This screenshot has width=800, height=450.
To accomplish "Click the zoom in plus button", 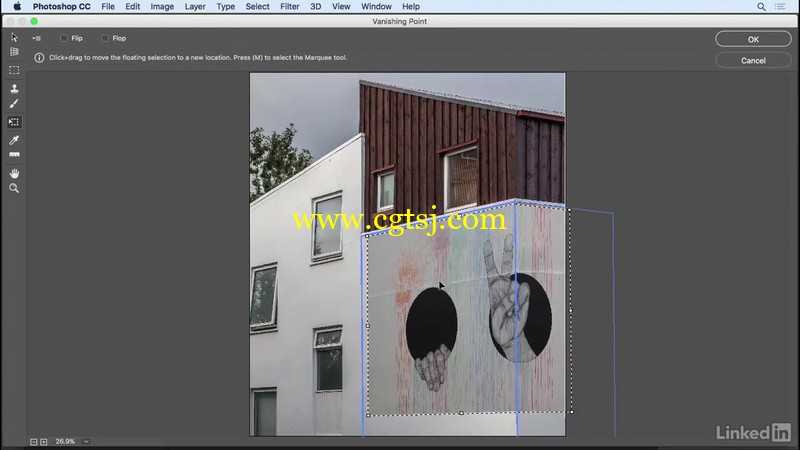I will pyautogui.click(x=44, y=442).
